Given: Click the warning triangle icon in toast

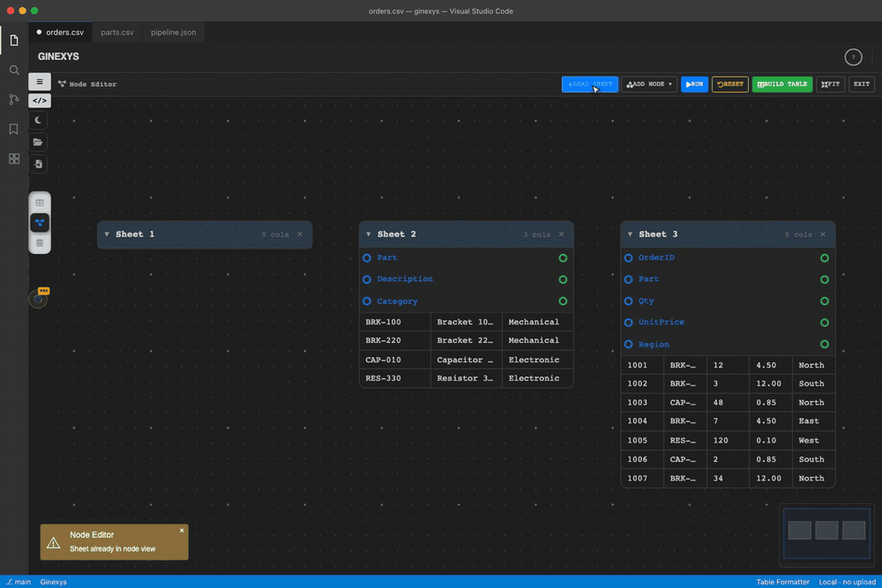Looking at the screenshot, I should 54,542.
